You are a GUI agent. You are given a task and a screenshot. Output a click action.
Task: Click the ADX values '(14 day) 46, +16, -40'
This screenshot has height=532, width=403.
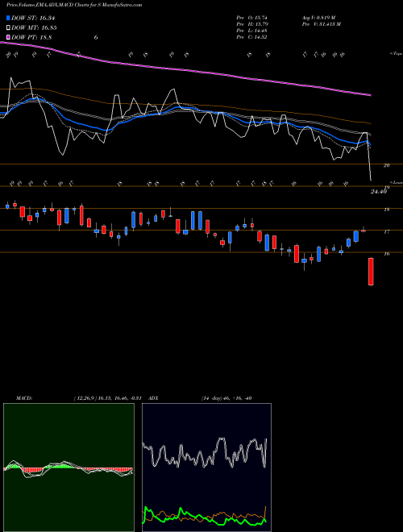click(226, 398)
